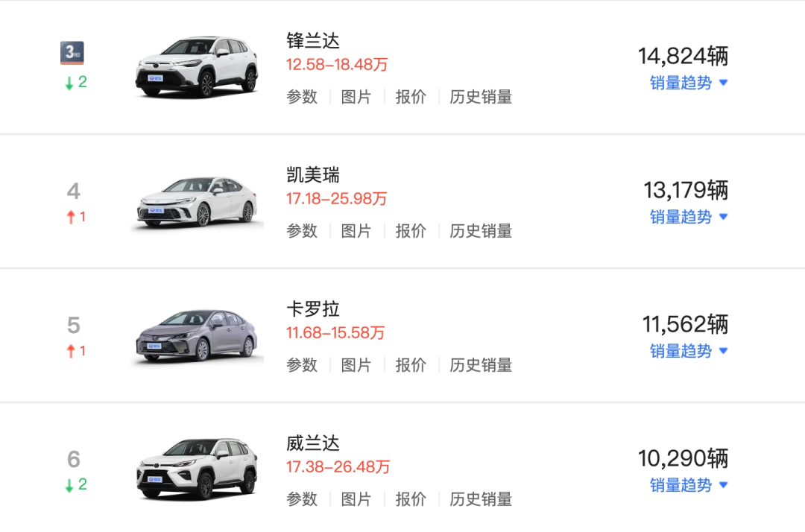Open the 威兰达 car thumbnail image

(197, 469)
